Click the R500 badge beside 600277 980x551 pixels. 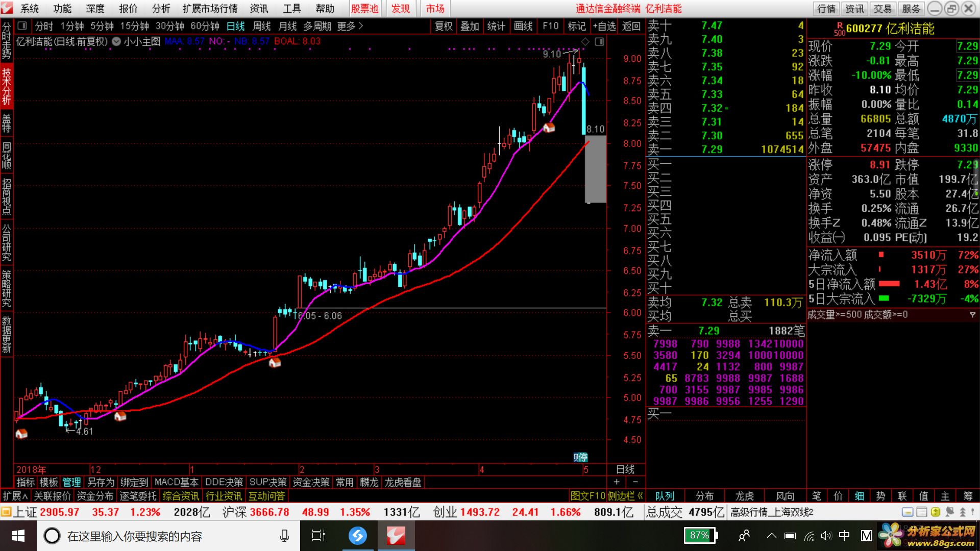840,29
